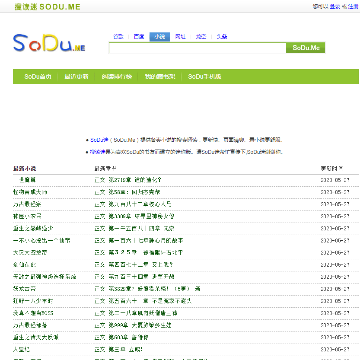Select the last search category tab above the search box
Image resolution: width=360 pixels, height=360 pixels.
coord(222,37)
